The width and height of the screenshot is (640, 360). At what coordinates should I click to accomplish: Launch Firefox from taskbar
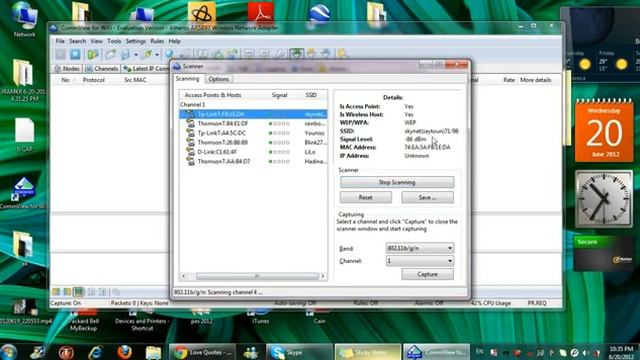124,352
